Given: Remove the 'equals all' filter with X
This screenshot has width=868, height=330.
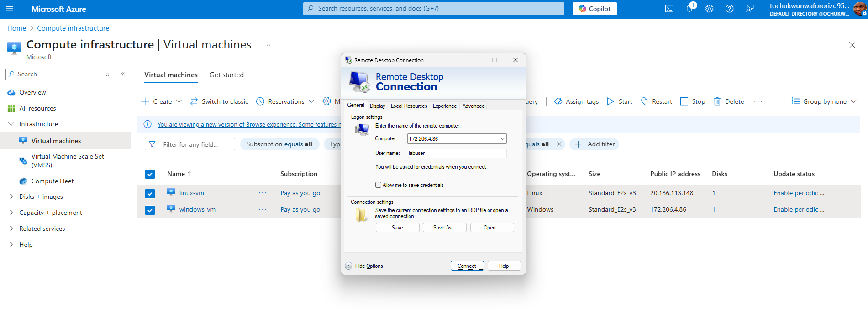Looking at the screenshot, I should 559,144.
